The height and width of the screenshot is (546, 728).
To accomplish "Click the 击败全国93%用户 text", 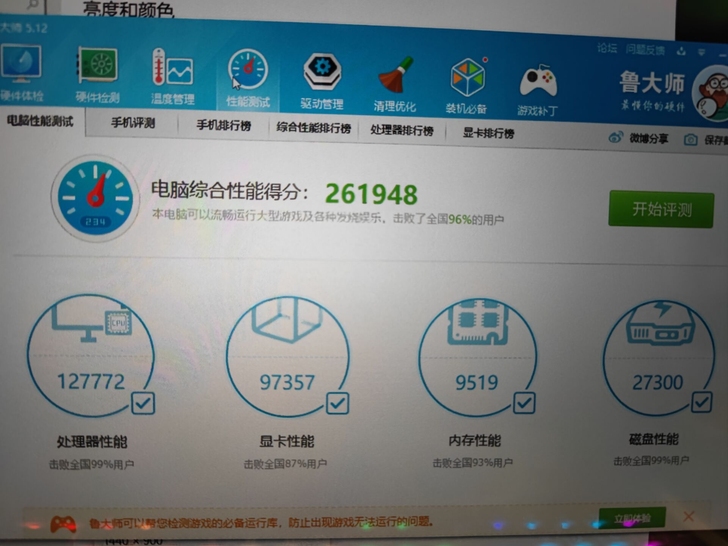I will click(x=473, y=462).
